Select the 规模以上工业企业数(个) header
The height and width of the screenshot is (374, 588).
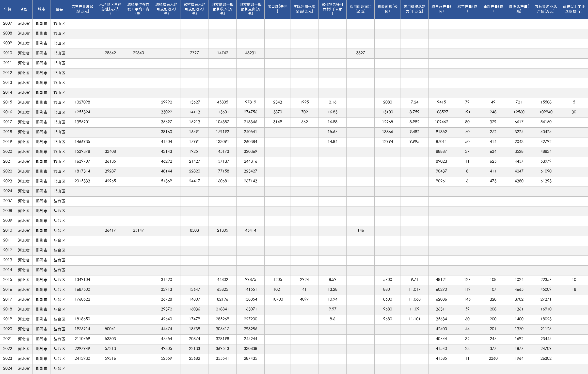pyautogui.click(x=574, y=9)
